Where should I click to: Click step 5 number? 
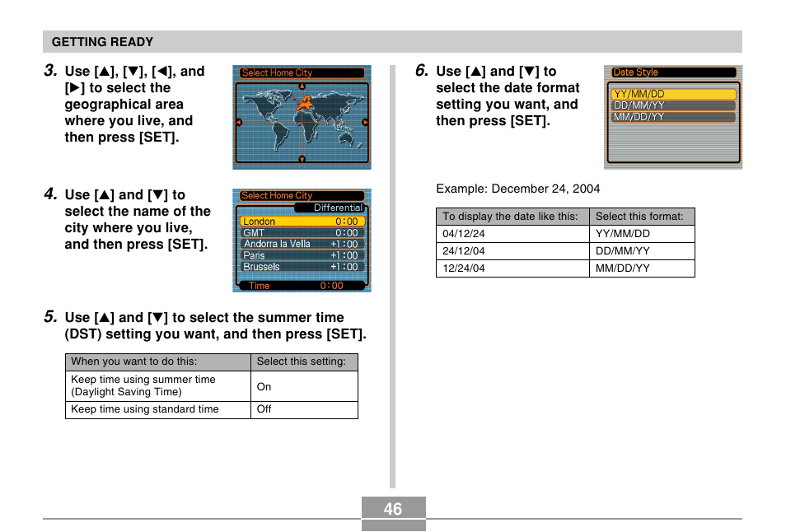[x=50, y=316]
